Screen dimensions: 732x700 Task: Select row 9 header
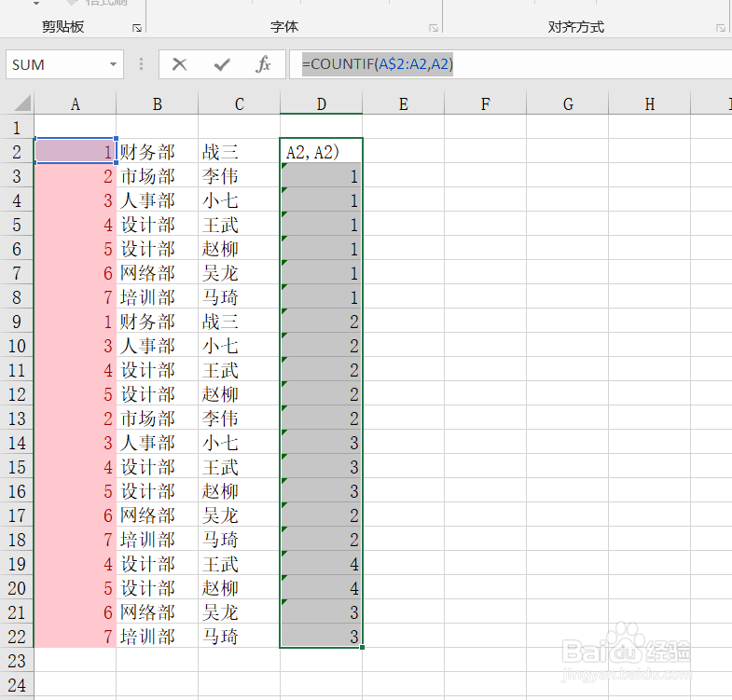(x=17, y=321)
